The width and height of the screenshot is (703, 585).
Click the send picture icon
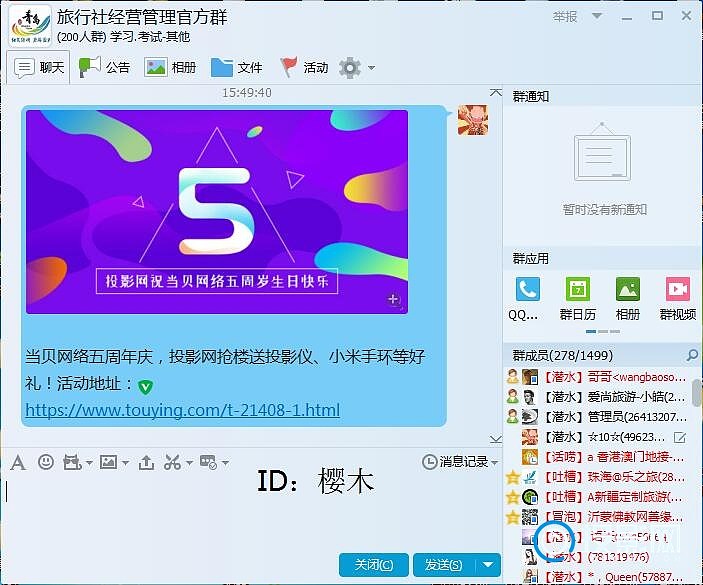(108, 462)
